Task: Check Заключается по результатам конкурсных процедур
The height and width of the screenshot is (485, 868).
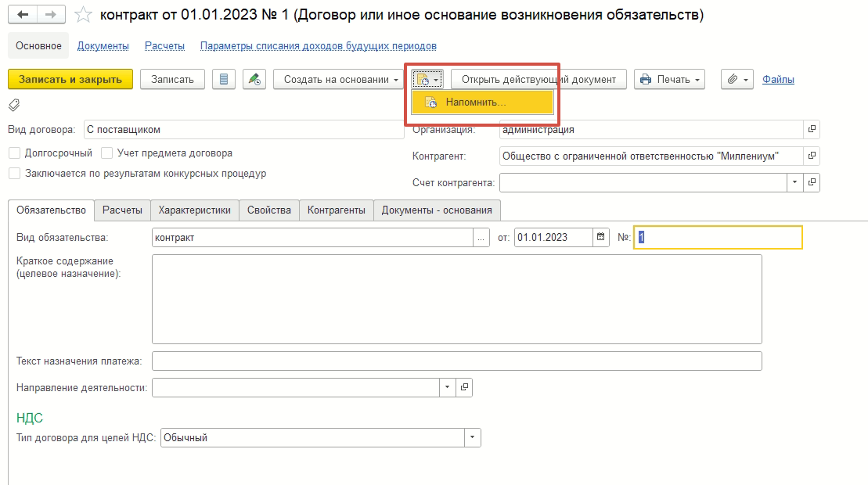Action: [x=15, y=174]
